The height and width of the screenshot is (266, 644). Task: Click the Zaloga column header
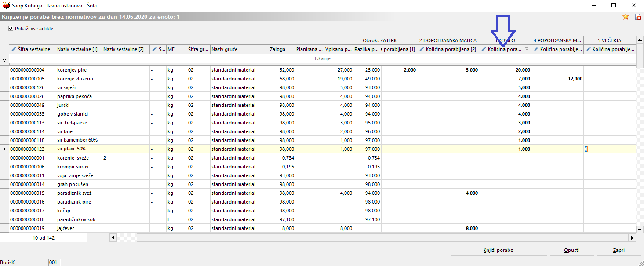click(x=282, y=49)
